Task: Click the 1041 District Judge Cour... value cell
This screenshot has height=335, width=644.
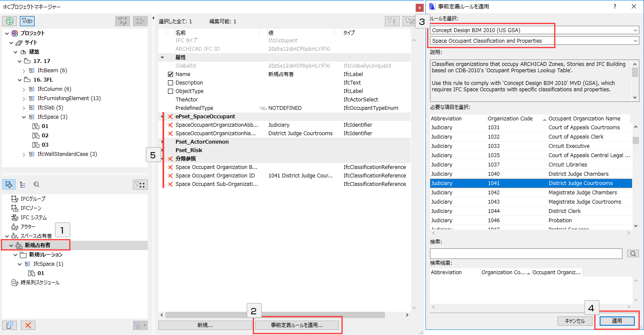Action: [x=300, y=176]
